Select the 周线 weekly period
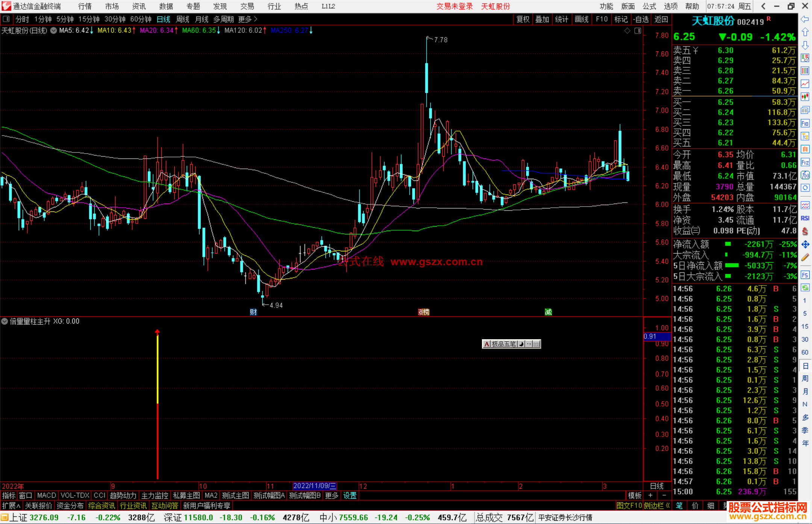 click(x=183, y=19)
